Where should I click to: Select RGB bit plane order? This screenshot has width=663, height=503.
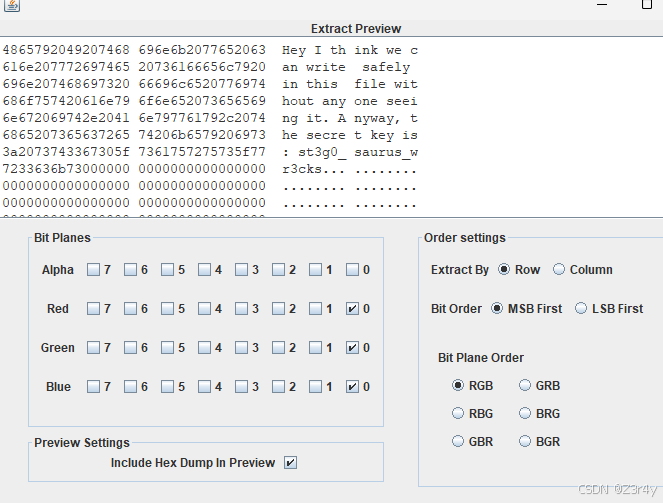pos(458,385)
